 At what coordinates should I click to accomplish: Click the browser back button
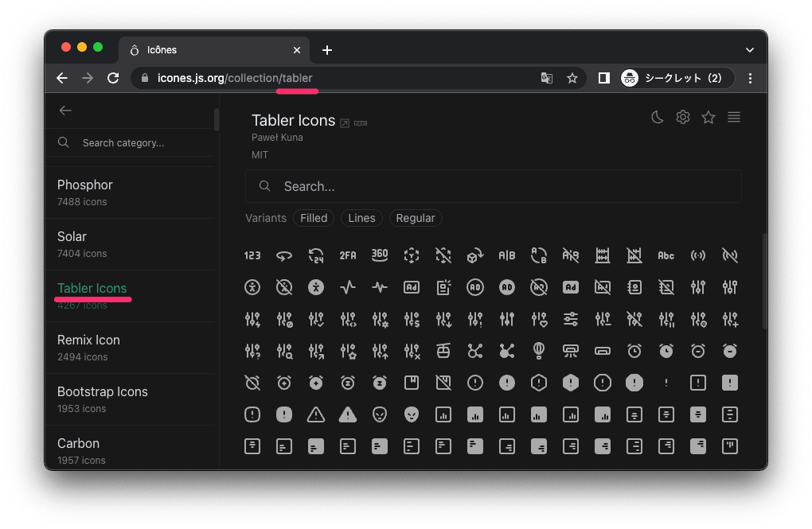coord(62,78)
